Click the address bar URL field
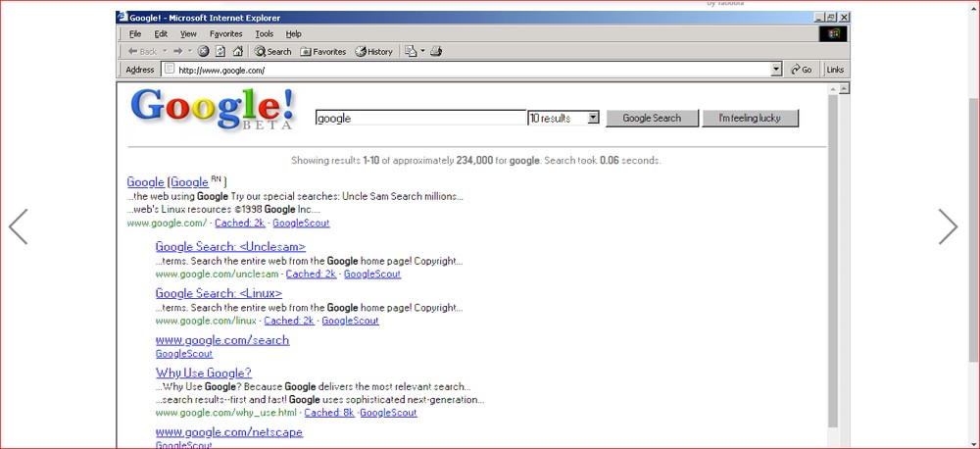The image size is (980, 449). 472,70
